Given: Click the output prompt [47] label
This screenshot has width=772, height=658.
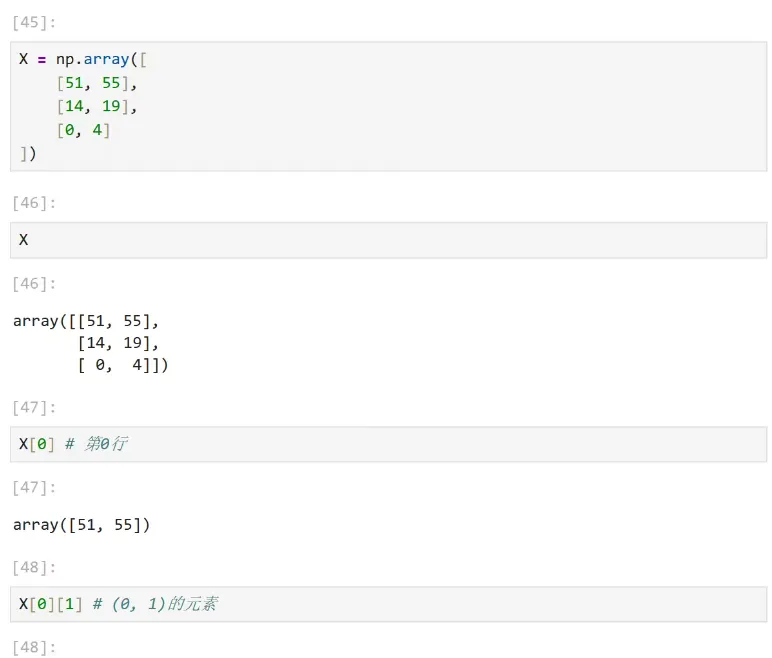Looking at the screenshot, I should 34,488.
